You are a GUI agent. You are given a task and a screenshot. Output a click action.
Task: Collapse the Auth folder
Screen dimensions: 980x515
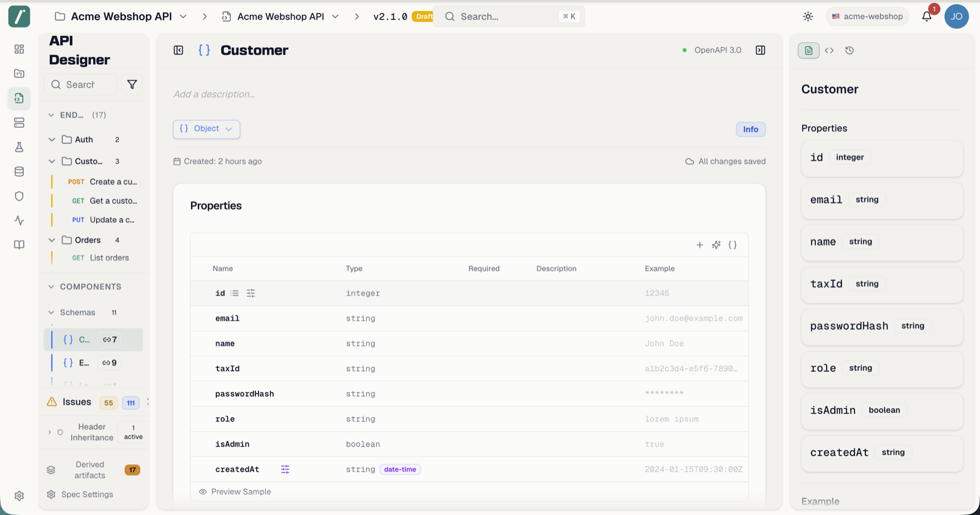point(52,140)
